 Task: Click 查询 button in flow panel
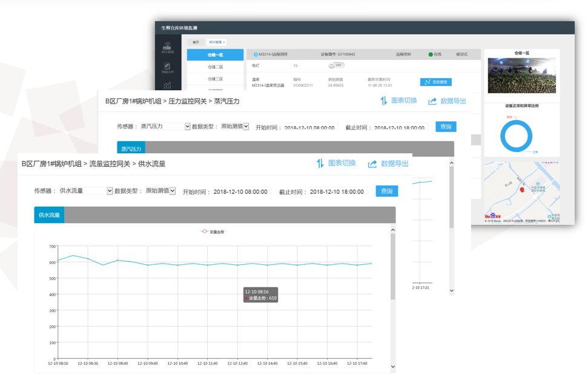point(387,191)
